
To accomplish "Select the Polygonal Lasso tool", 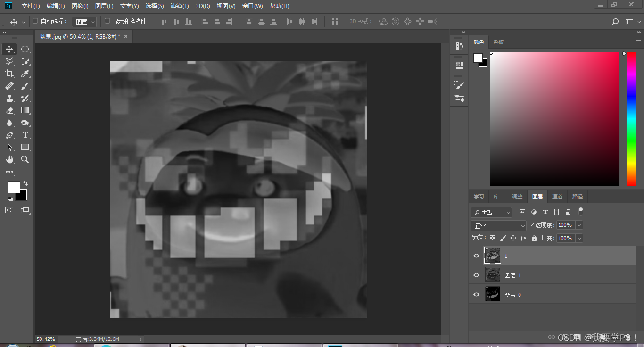I will [x=9, y=61].
